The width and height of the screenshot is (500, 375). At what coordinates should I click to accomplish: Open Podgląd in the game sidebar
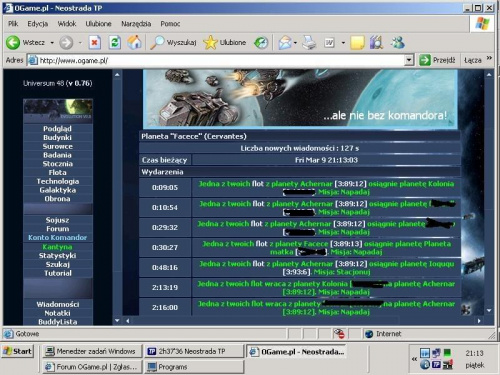coord(58,129)
